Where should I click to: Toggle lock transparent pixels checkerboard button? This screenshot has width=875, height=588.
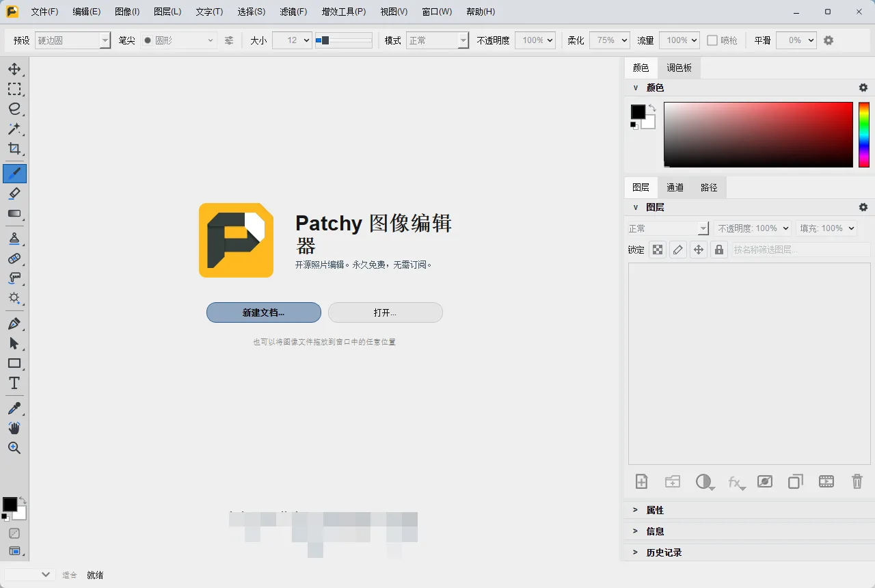click(x=658, y=250)
